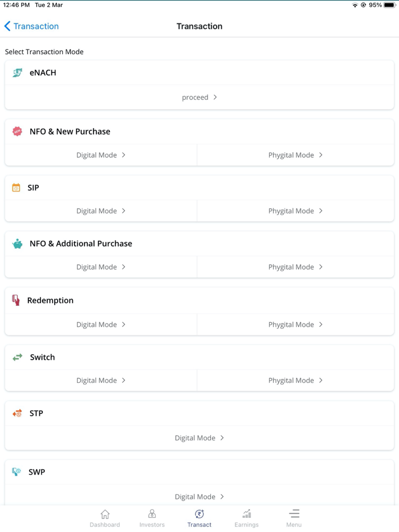Select the SIP calendar icon
The height and width of the screenshot is (532, 399).
click(x=16, y=187)
